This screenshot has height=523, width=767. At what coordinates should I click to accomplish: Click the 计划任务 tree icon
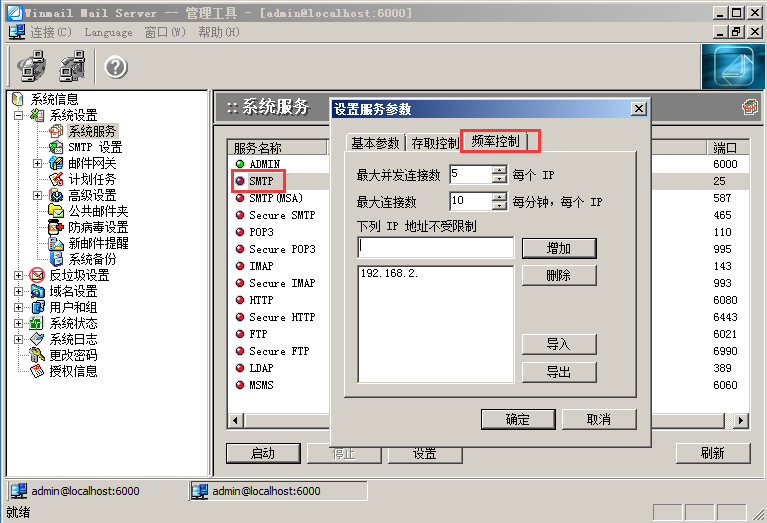click(56, 179)
